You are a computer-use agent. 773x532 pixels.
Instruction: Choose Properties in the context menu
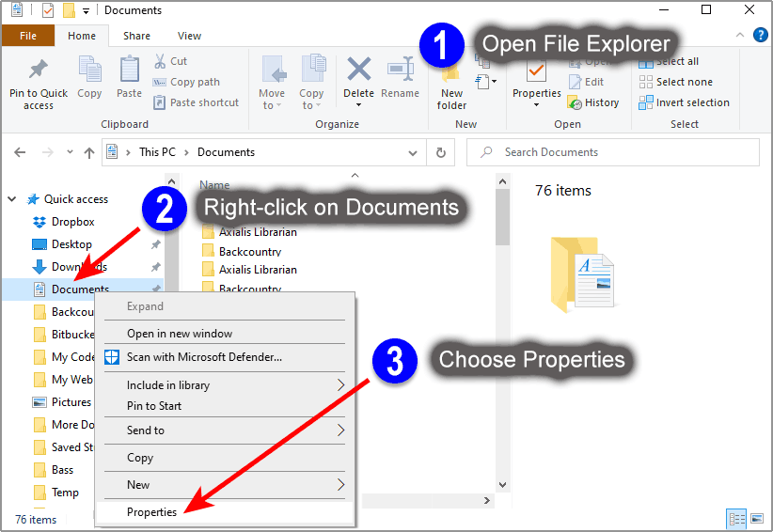point(225,512)
